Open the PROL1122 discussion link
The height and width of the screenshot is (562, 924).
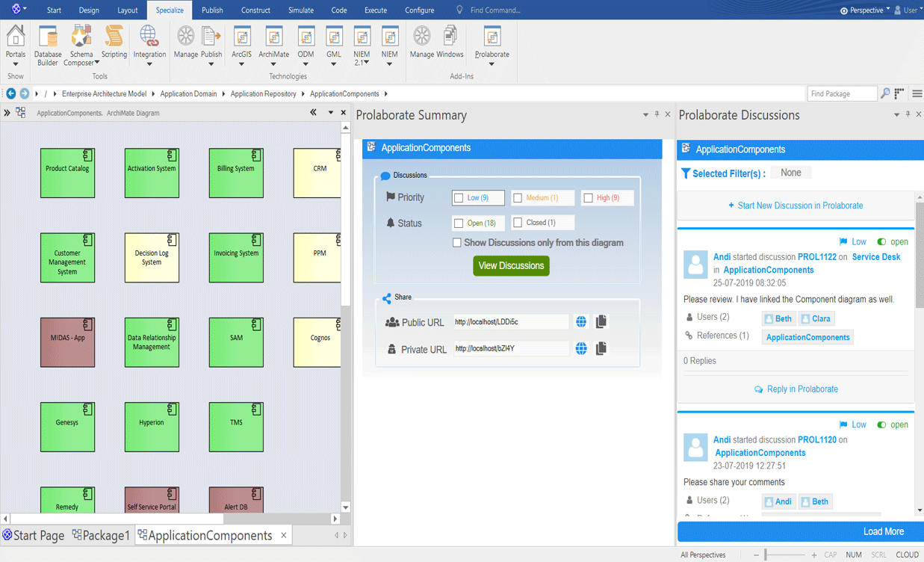pyautogui.click(x=817, y=257)
